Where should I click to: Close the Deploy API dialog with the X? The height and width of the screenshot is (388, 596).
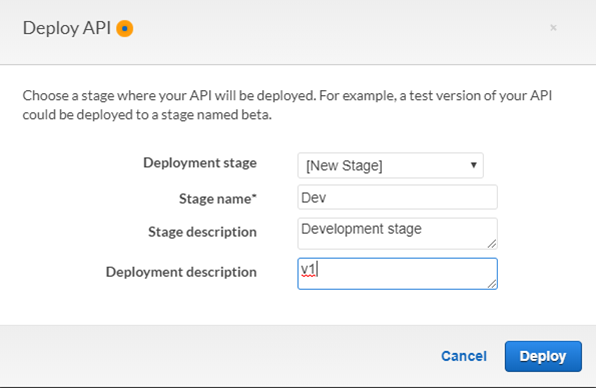click(x=553, y=28)
